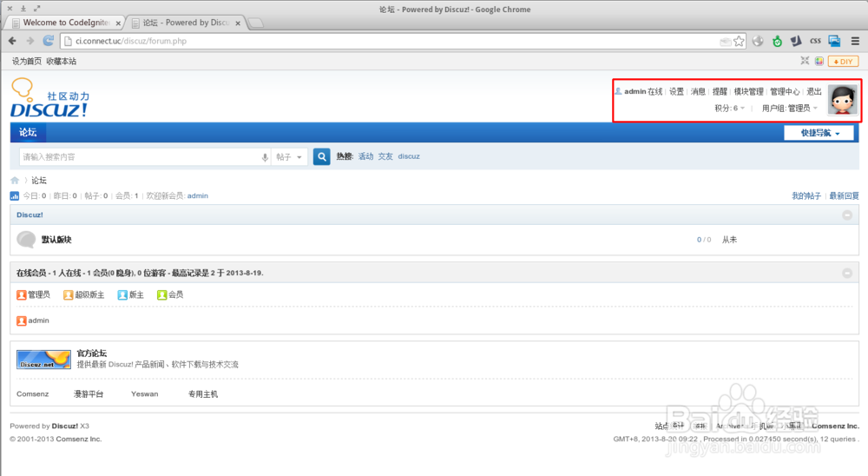The image size is (868, 476).
Task: Click the green bug extension icon
Action: (777, 41)
